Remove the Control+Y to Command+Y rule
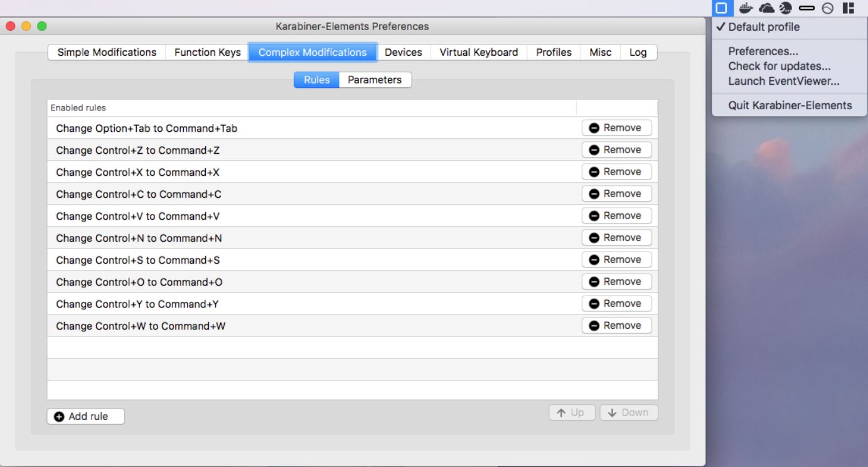The height and width of the screenshot is (467, 868). pos(616,304)
